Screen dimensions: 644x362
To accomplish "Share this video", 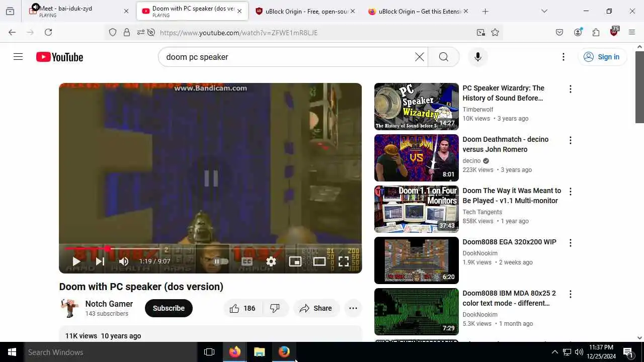I will 315,308.
